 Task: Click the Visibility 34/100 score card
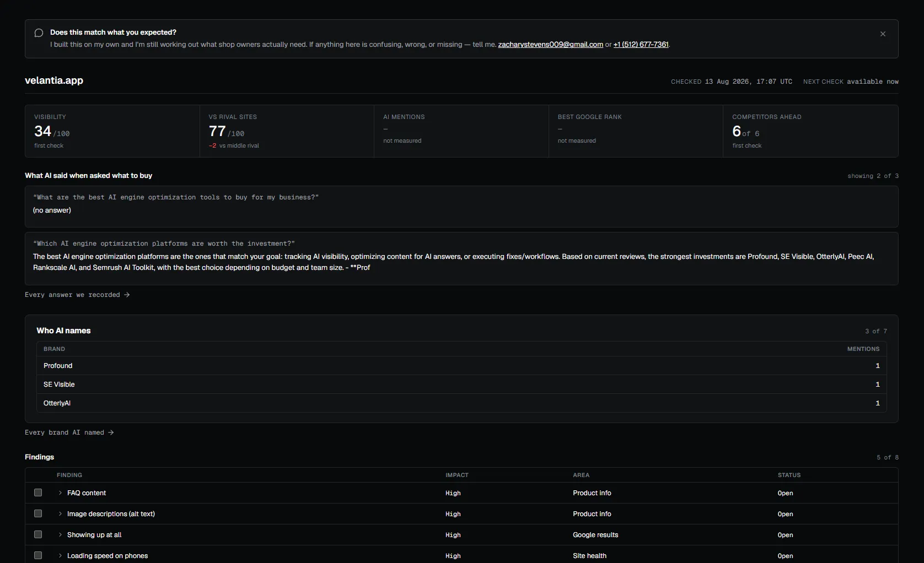pos(112,131)
